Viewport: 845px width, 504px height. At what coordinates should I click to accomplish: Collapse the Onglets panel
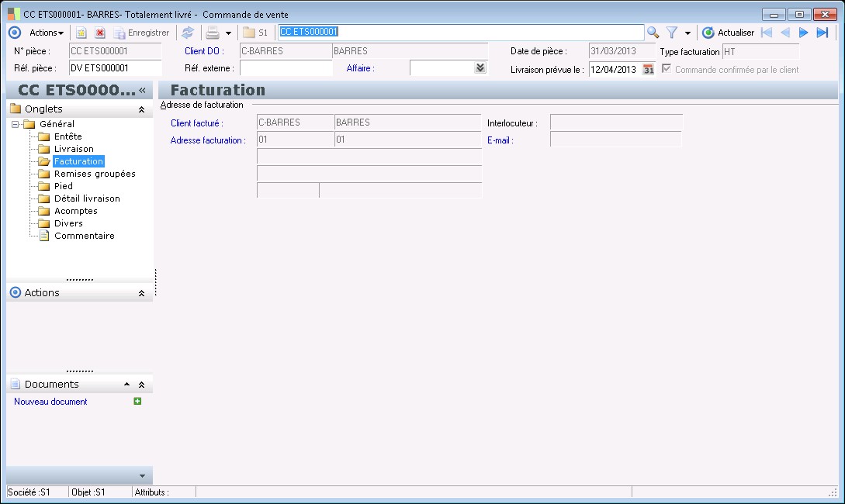tap(141, 110)
